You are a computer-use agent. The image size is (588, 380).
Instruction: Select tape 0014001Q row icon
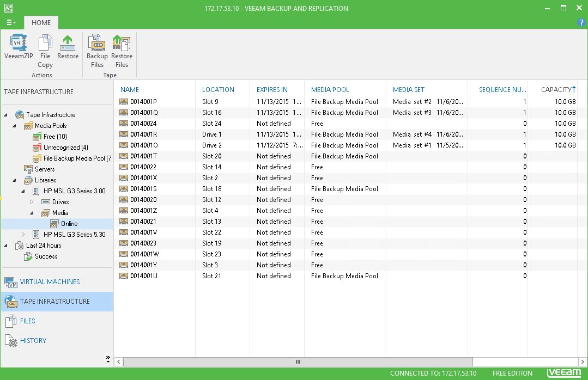[124, 113]
